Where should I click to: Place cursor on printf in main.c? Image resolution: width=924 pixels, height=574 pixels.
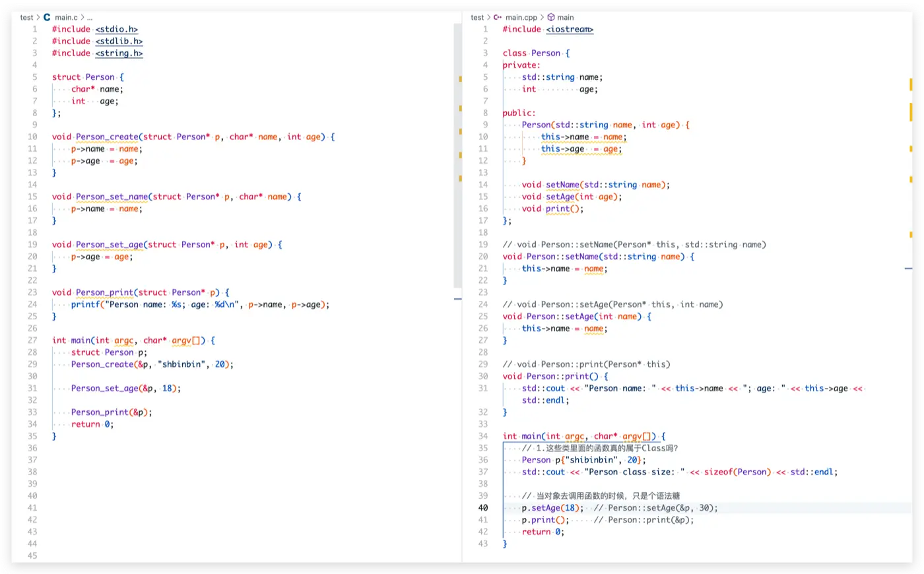click(x=85, y=304)
